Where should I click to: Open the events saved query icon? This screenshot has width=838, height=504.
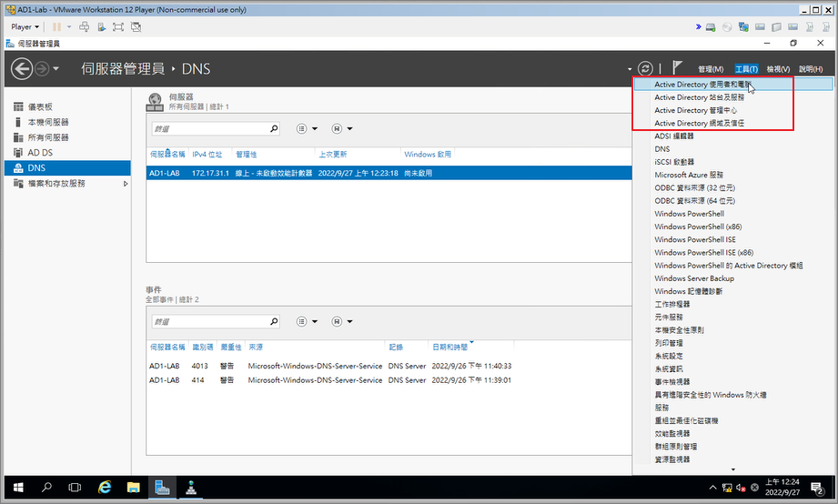click(337, 321)
